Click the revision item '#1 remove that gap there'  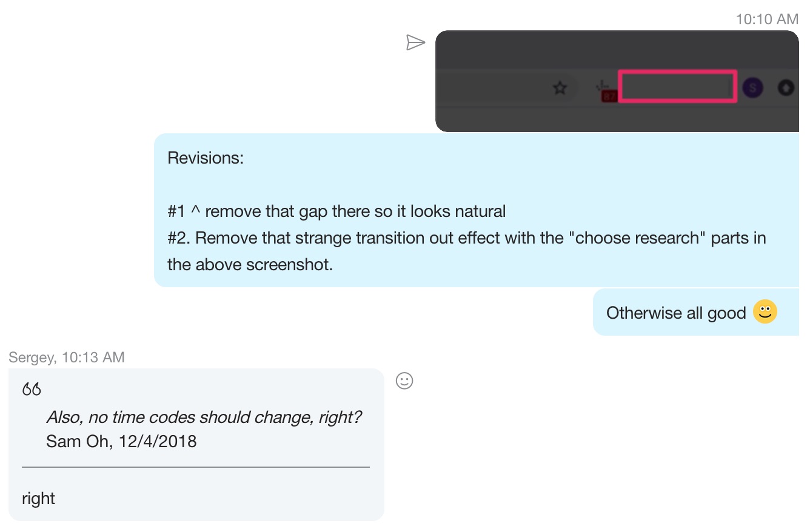click(336, 211)
